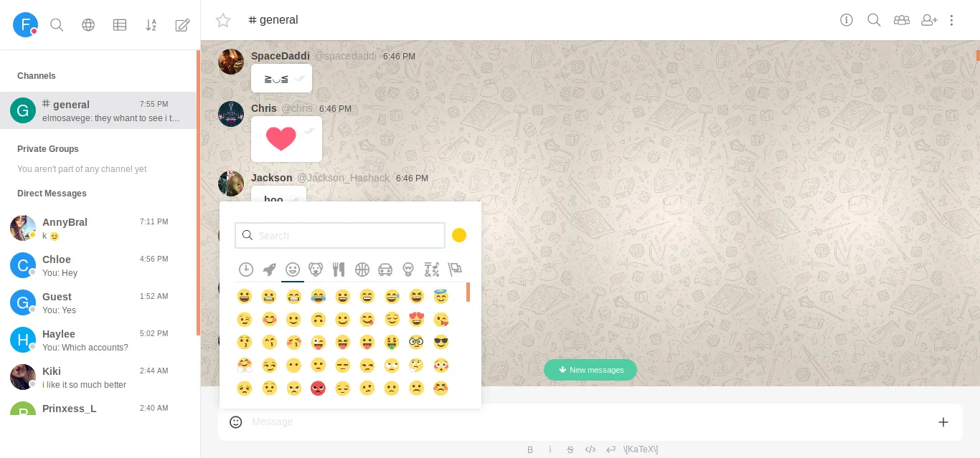980x458 pixels.
Task: Select the Flags emoji category tab
Action: 455,269
